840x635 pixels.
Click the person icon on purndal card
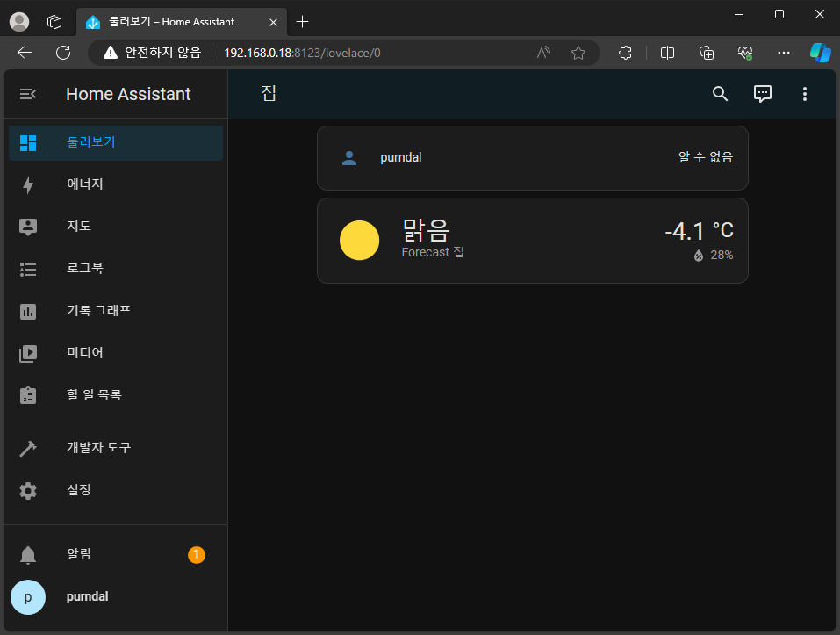click(349, 158)
